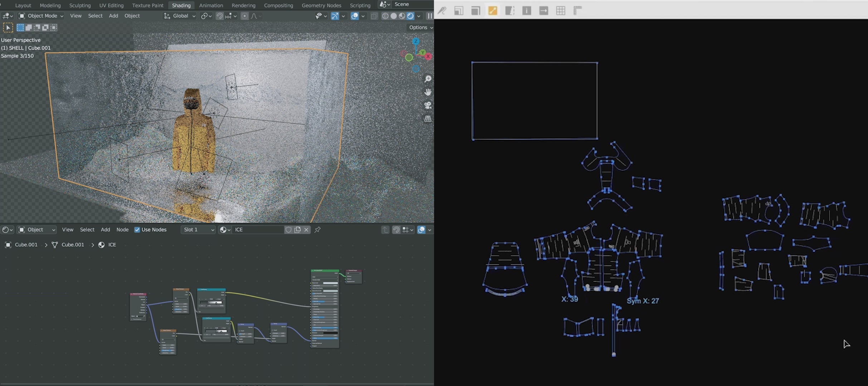This screenshot has width=868, height=386.
Task: Switch to orthographic grid view icon
Action: (x=428, y=119)
